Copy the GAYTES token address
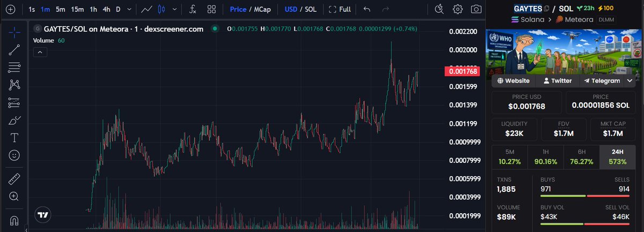 [x=547, y=8]
